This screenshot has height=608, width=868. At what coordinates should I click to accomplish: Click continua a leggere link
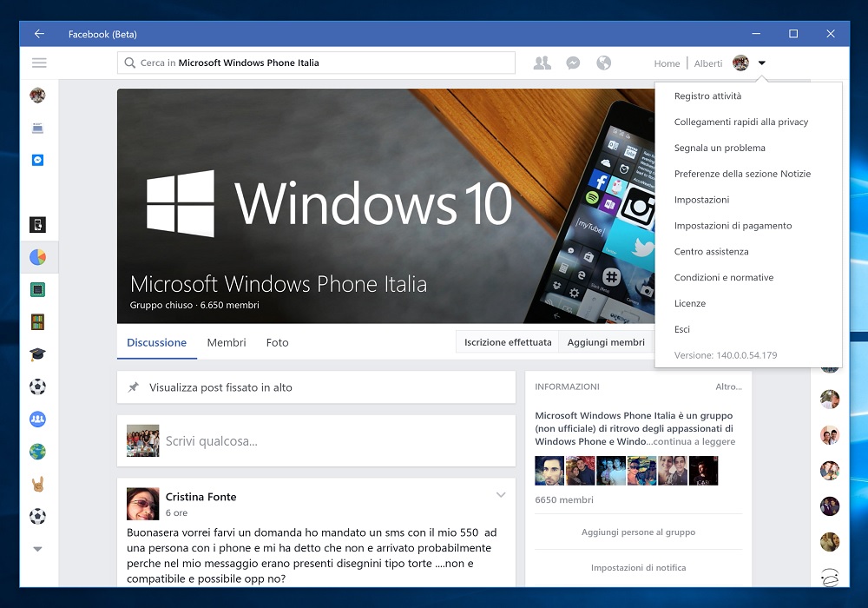(694, 441)
